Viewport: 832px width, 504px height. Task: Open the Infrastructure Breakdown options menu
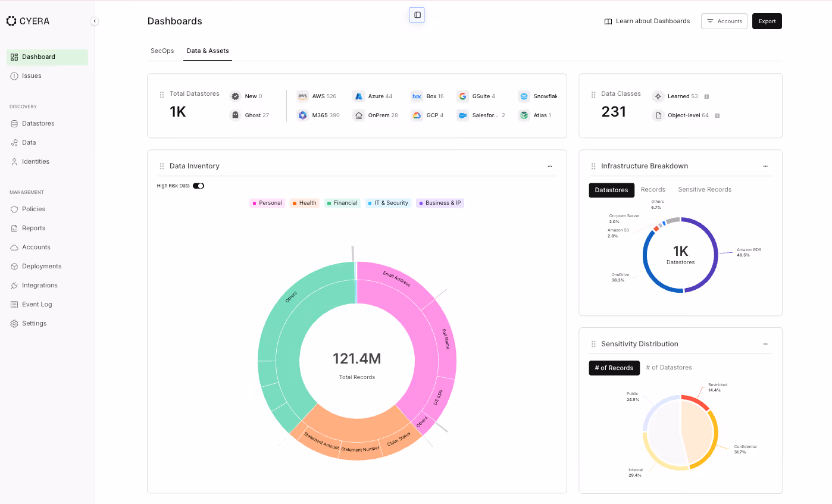click(765, 167)
